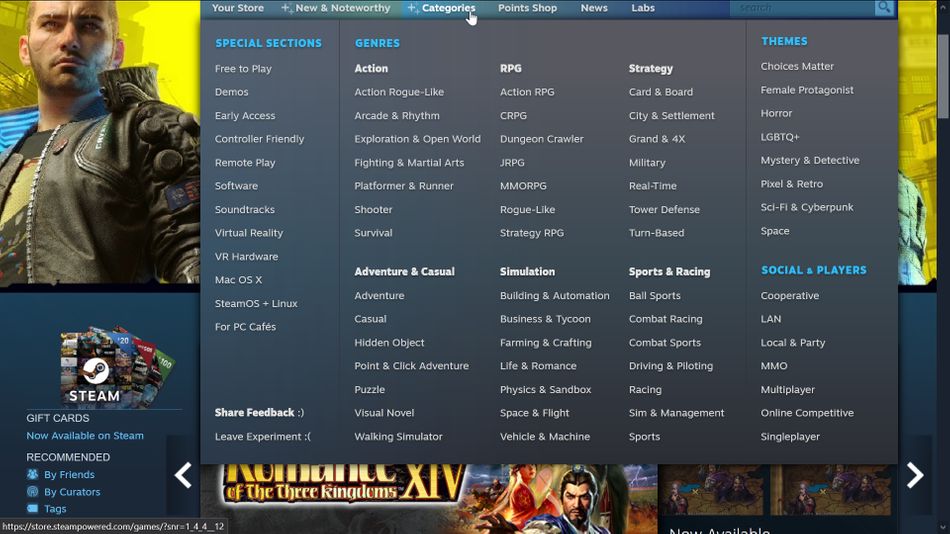Open Virtual Reality section
This screenshot has width=950, height=534.
(x=248, y=233)
